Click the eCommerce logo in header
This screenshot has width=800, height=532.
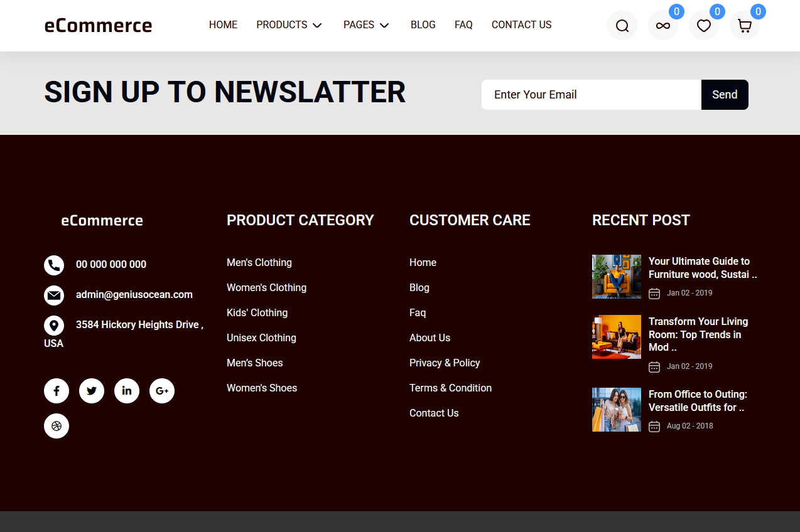[x=98, y=26]
